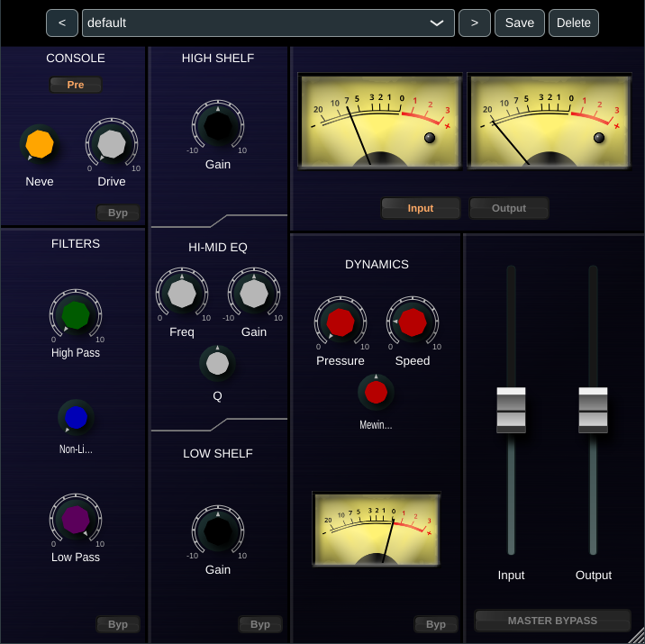Save the current preset
This screenshot has width=645, height=644.
click(x=520, y=23)
